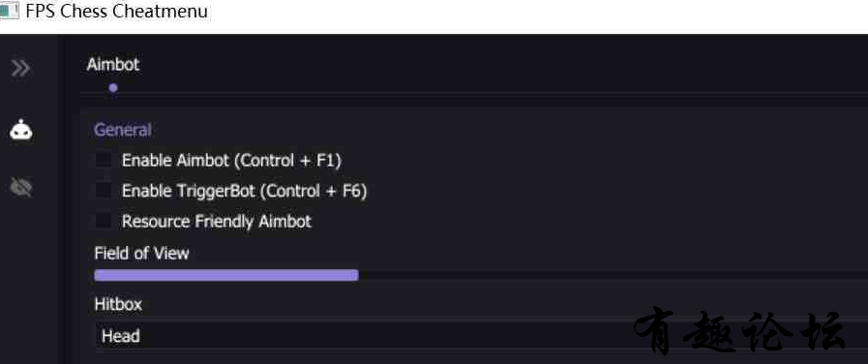The width and height of the screenshot is (868, 364).
Task: Open the visuals section via crossed-out eye icon
Action: click(x=21, y=187)
